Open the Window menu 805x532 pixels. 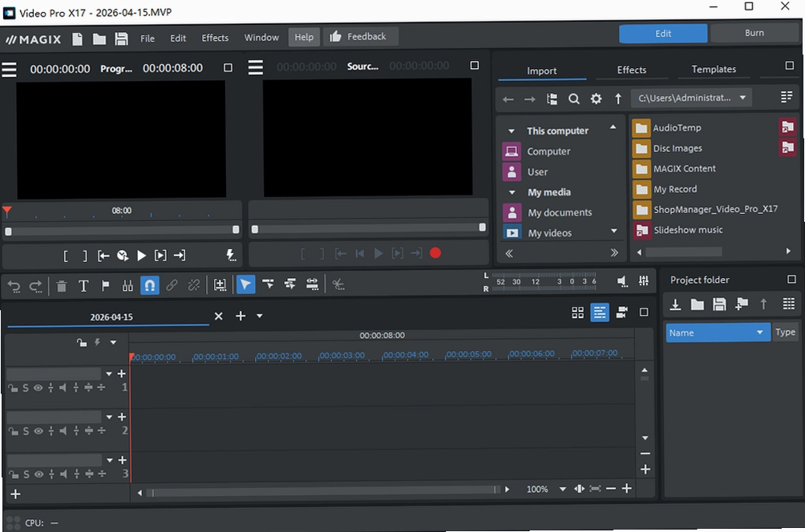pyautogui.click(x=261, y=38)
